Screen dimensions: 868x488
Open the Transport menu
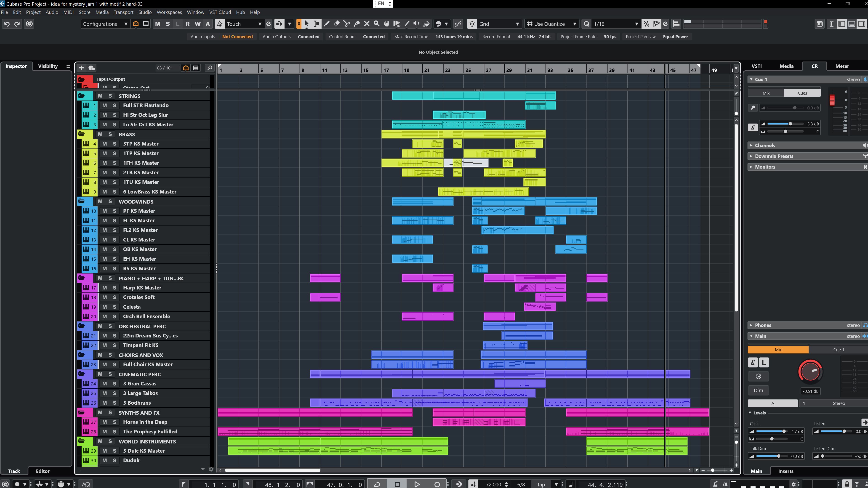tap(123, 12)
